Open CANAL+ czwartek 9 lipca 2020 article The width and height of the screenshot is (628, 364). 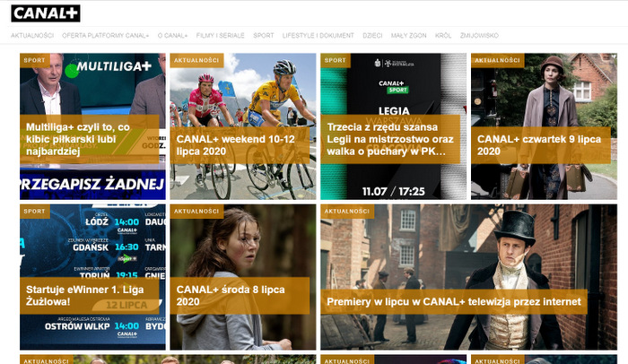coord(541,145)
